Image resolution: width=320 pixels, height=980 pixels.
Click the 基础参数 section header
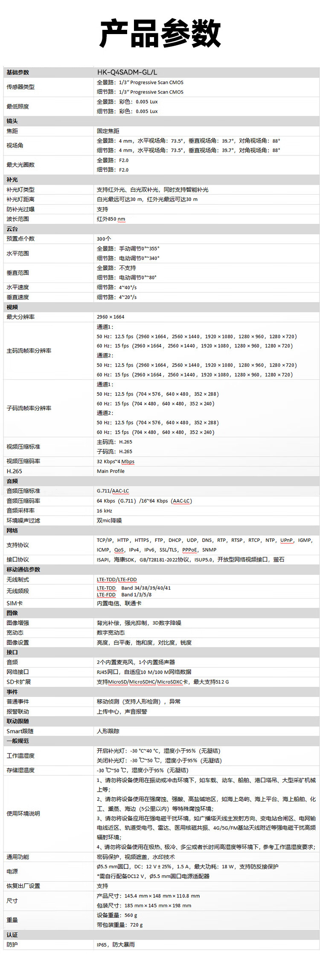tap(18, 72)
